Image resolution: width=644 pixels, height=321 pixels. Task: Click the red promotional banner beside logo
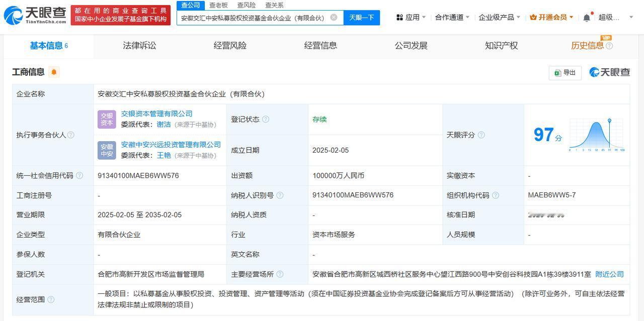pyautogui.click(x=120, y=15)
